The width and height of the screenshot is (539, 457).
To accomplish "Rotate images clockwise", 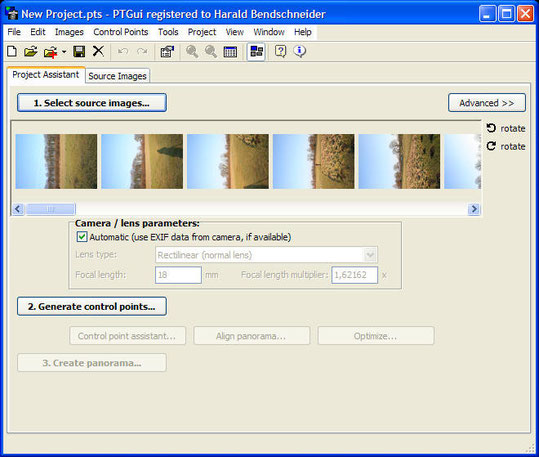I will pos(506,146).
